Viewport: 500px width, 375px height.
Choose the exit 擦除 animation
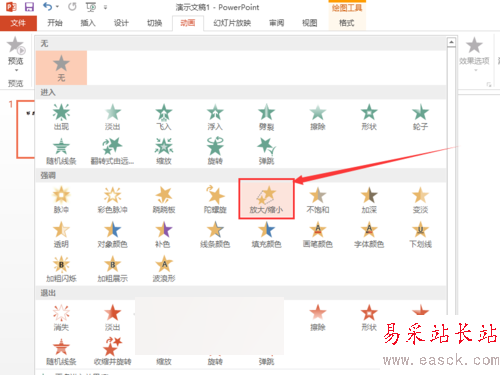(318, 317)
